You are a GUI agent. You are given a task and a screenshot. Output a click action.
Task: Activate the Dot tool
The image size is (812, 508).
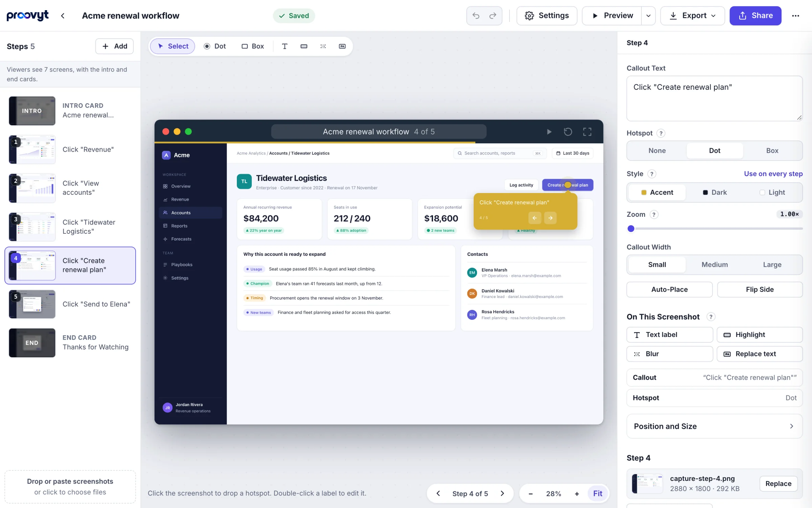(215, 46)
